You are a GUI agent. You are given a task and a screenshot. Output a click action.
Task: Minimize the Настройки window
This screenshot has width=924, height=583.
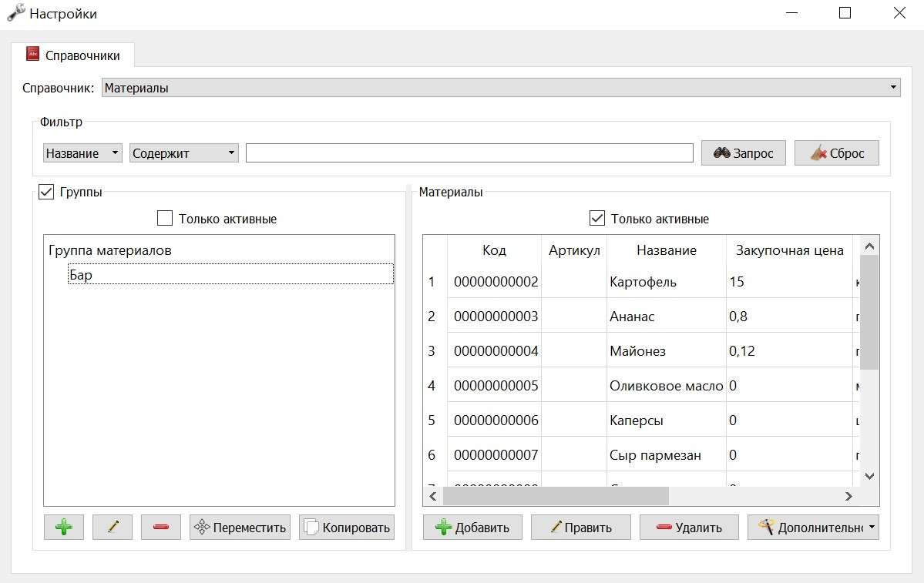click(792, 13)
